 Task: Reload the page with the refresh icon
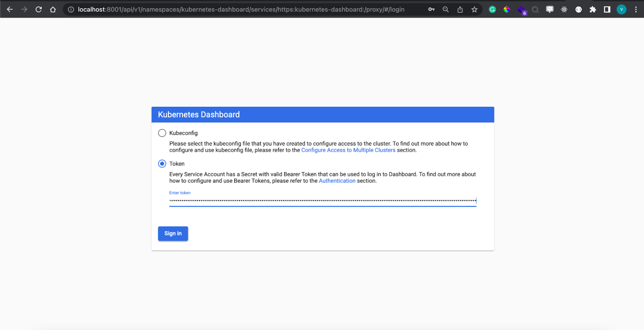click(x=39, y=9)
